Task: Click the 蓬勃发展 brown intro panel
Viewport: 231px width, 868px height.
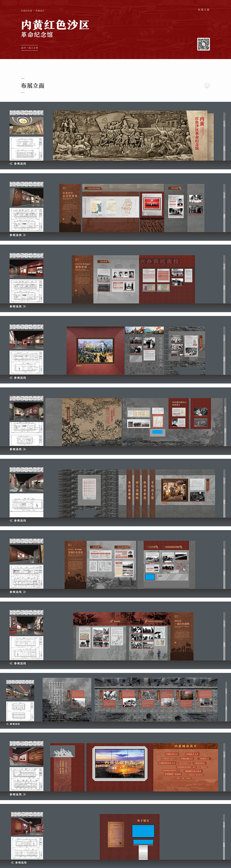Action: click(82, 279)
